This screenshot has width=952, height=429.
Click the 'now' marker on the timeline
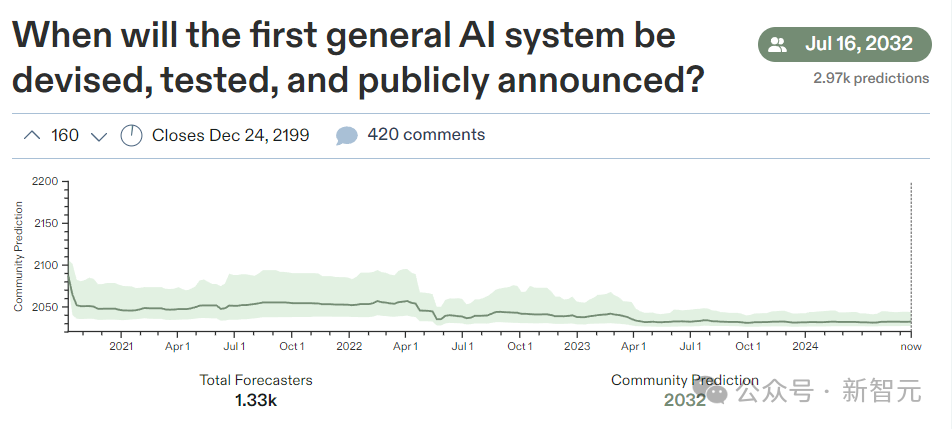pos(911,346)
